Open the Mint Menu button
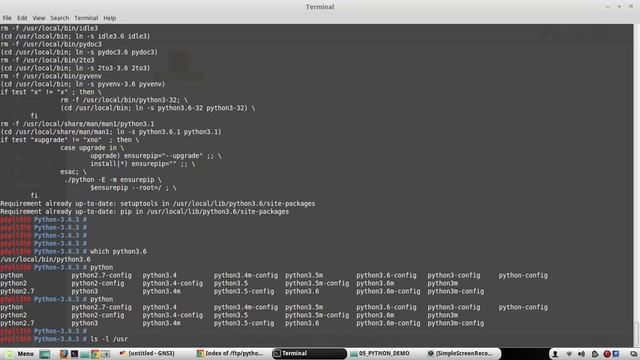The width and height of the screenshot is (640, 360). 19,353
